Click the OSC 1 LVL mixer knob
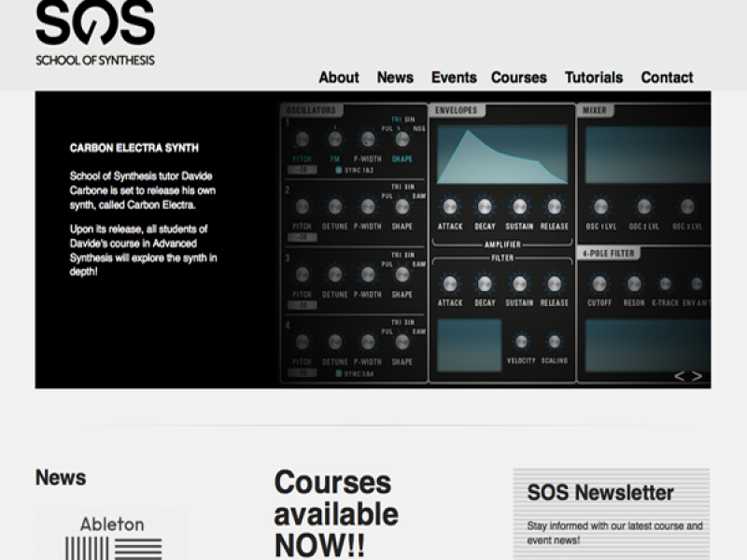The image size is (747, 560). point(601,206)
